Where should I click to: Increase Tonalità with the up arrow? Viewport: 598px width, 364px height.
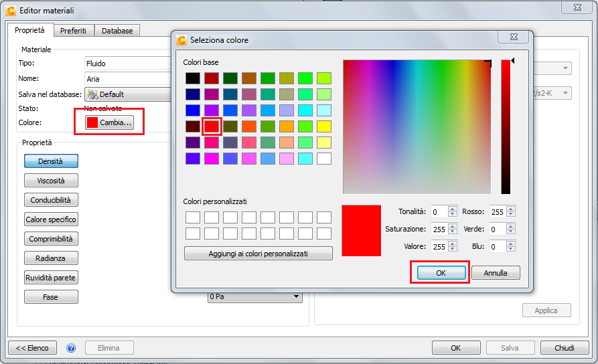pyautogui.click(x=453, y=209)
